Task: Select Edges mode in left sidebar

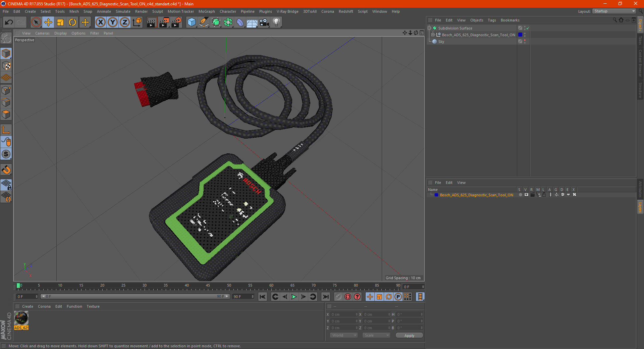Action: coord(6,102)
